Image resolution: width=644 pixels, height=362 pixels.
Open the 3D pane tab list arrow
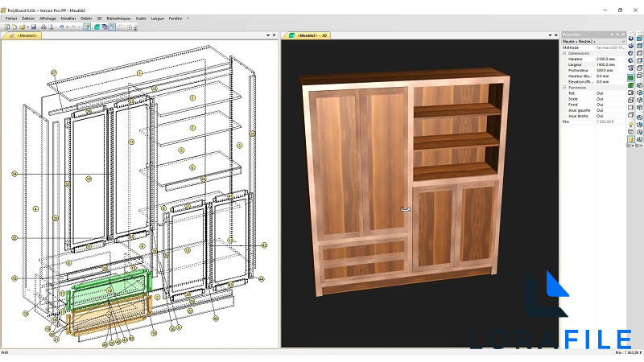point(550,35)
